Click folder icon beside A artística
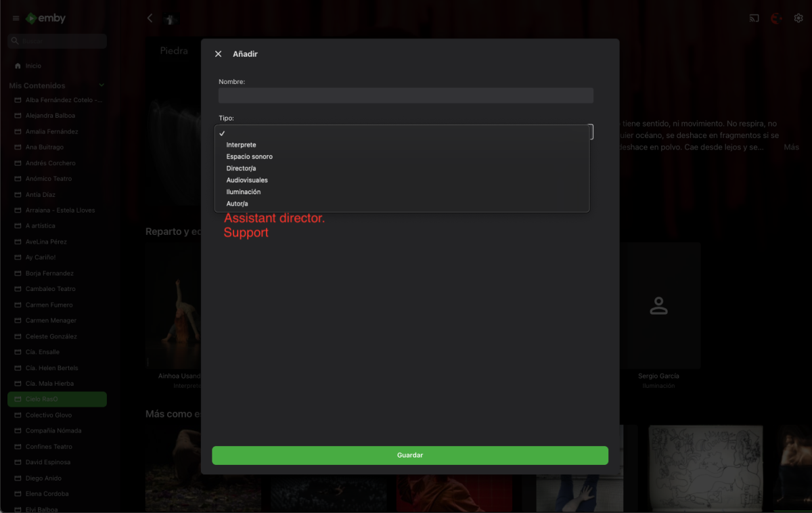This screenshot has height=513, width=812. click(x=18, y=226)
